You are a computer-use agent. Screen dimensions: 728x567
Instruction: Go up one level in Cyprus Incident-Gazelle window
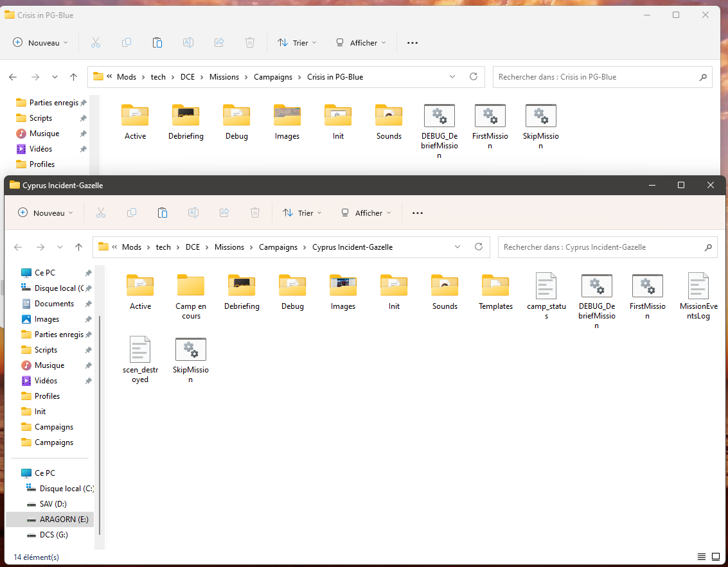(x=78, y=247)
